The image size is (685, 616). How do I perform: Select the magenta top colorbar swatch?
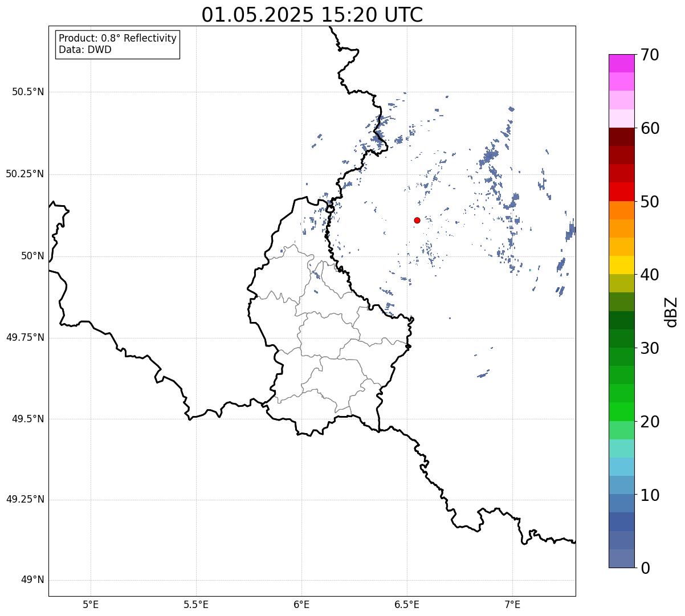(x=622, y=63)
